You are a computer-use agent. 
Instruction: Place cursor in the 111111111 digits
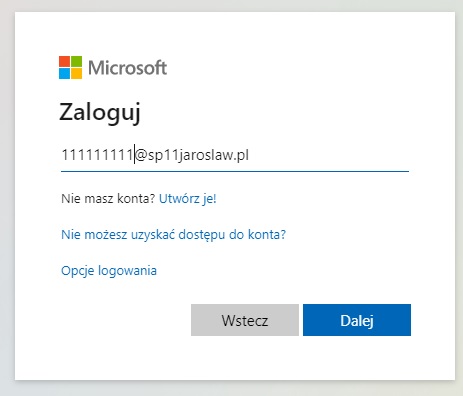pos(97,155)
